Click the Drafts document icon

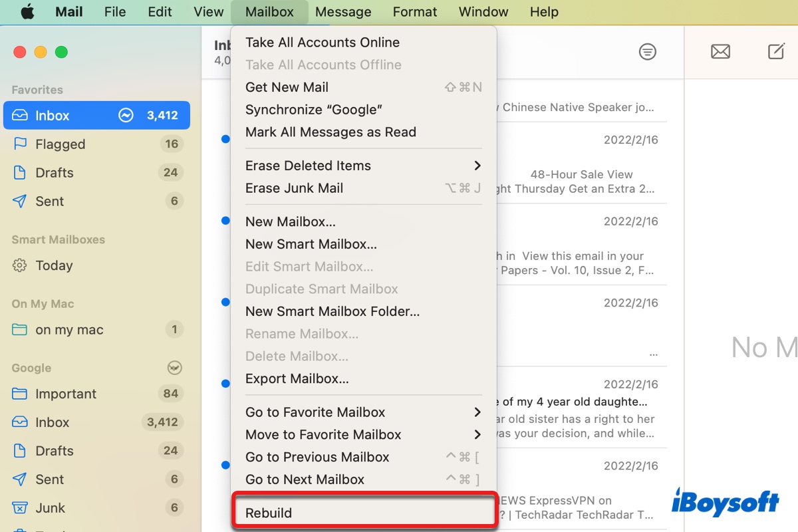(19, 172)
